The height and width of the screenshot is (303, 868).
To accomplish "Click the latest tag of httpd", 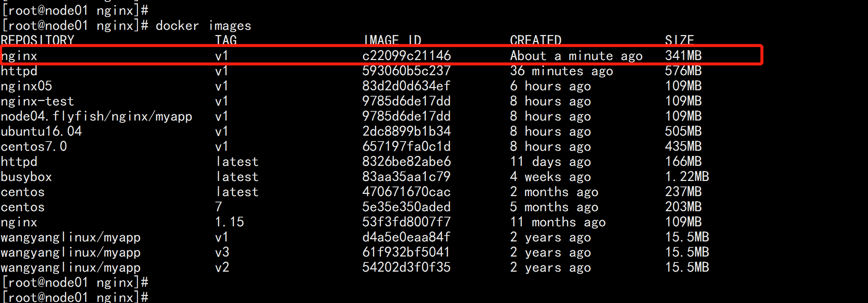I will tap(237, 161).
